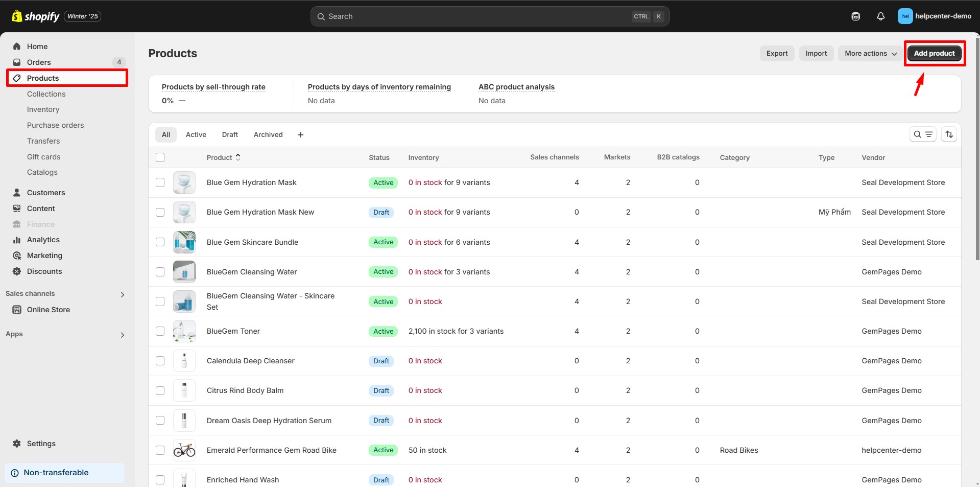Open the search and filter icon button

pyautogui.click(x=923, y=134)
